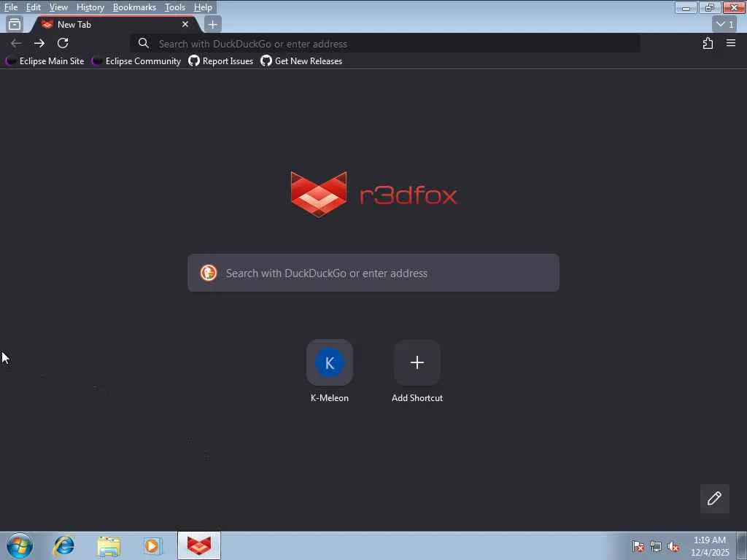Open the network tray icon
Image resolution: width=747 pixels, height=560 pixels.
(656, 546)
